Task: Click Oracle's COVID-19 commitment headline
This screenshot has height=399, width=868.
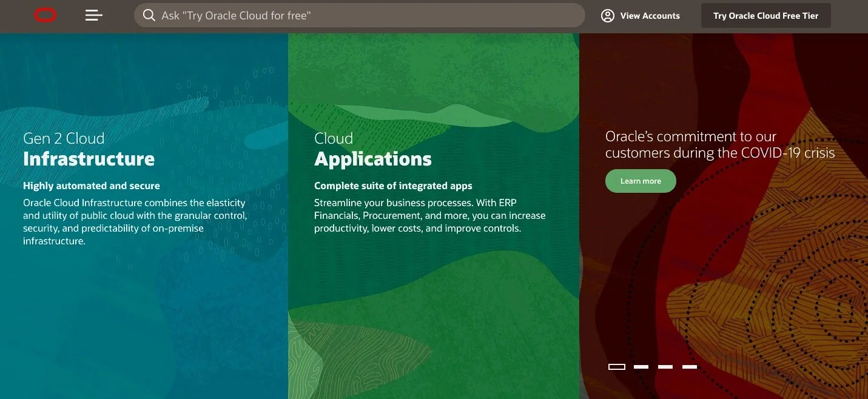Action: pos(720,144)
